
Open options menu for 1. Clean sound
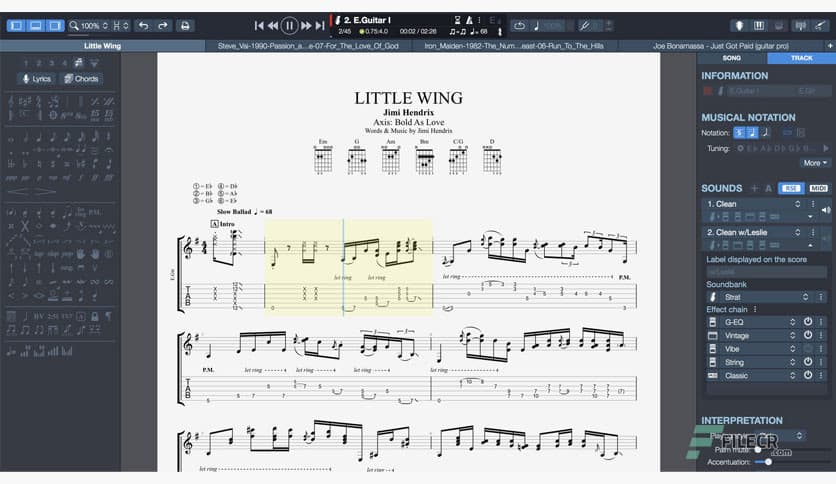click(813, 204)
